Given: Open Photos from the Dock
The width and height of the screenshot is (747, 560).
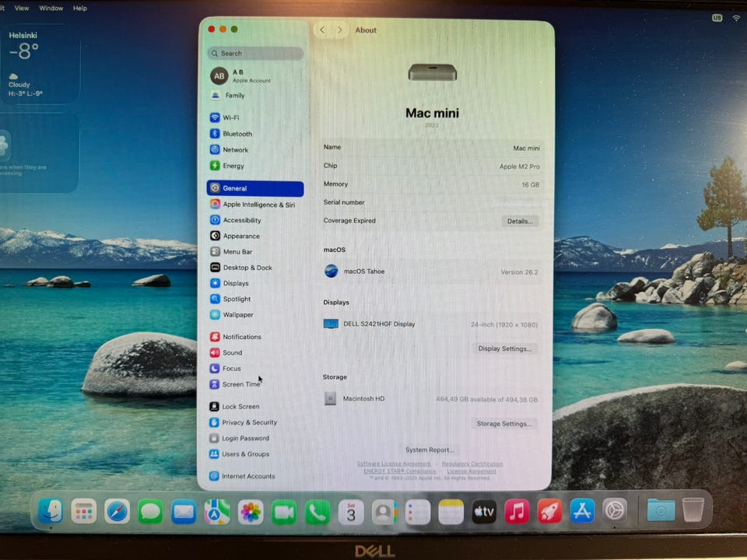Looking at the screenshot, I should (x=251, y=513).
